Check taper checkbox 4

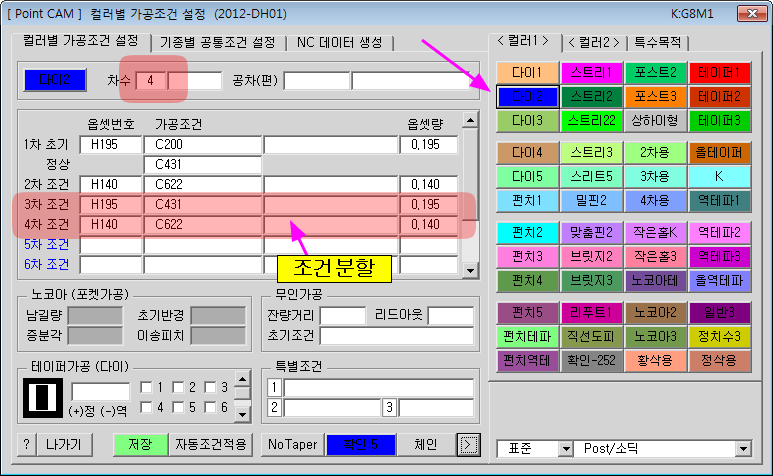[x=146, y=408]
